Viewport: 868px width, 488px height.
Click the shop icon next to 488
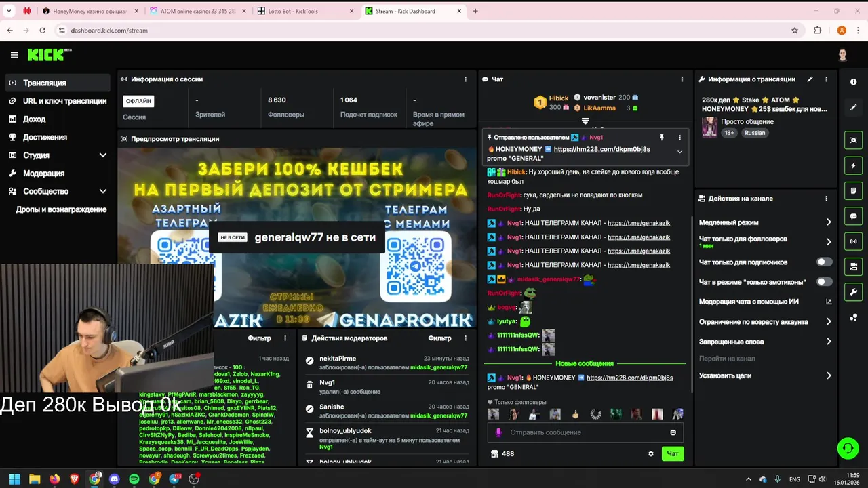(x=494, y=454)
